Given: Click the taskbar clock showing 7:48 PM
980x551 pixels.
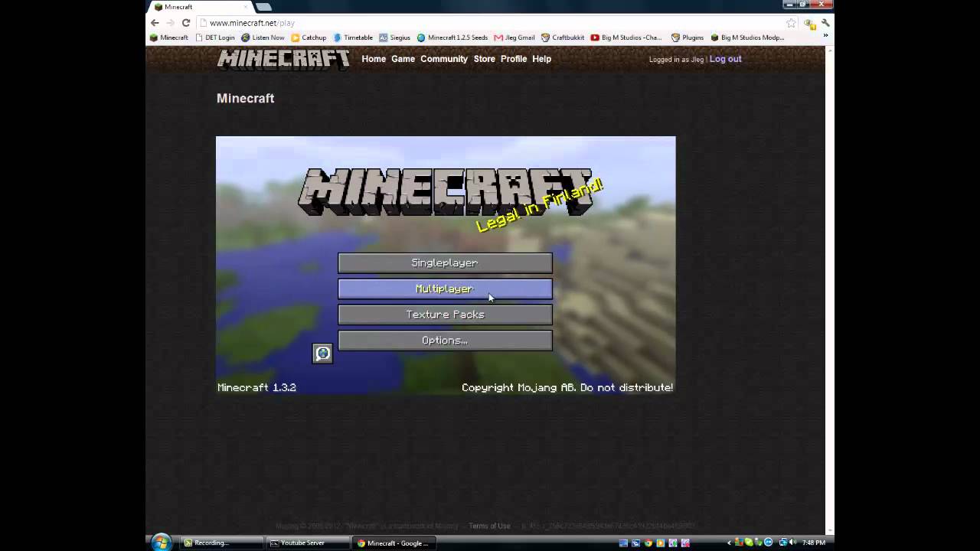Looking at the screenshot, I should pyautogui.click(x=813, y=543).
